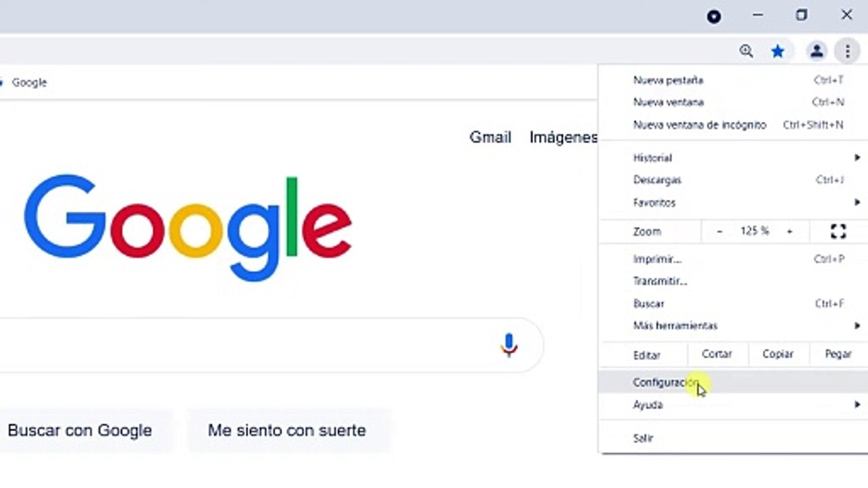Increase zoom with the plus button
Screen dimensions: 868x488
pos(789,231)
